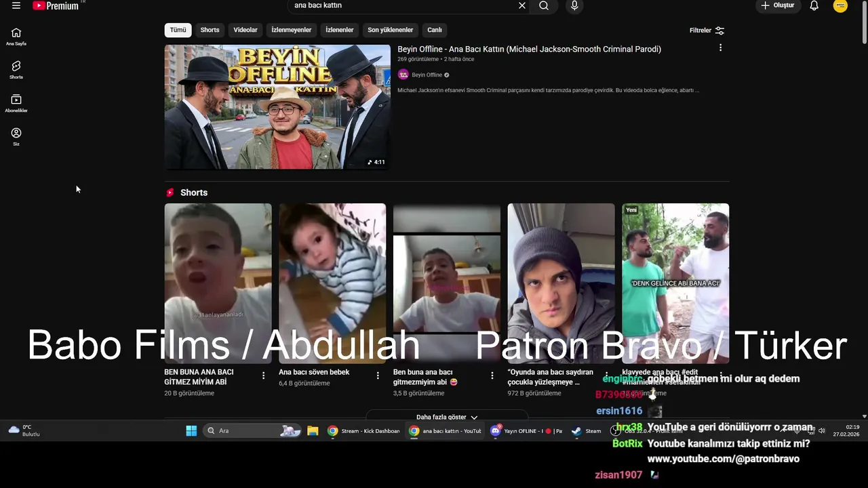This screenshot has height=488, width=868.
Task: Open Beyin Offline channel avatar
Action: pyautogui.click(x=403, y=75)
